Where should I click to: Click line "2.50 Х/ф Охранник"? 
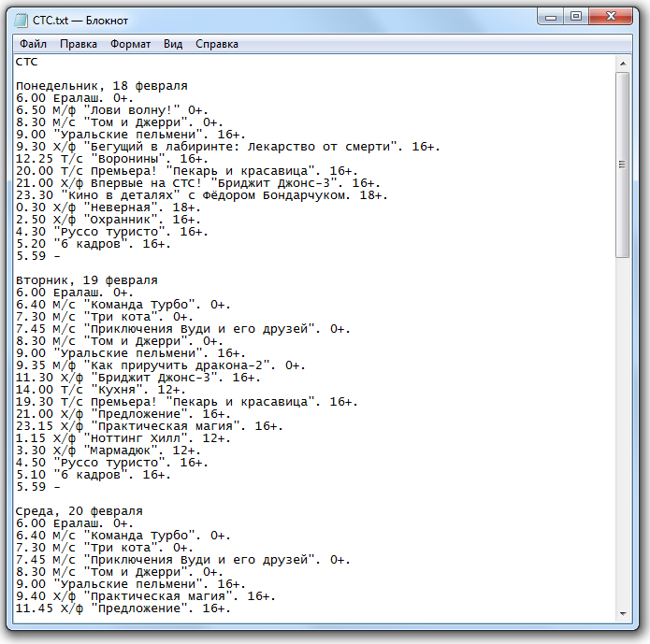108,220
